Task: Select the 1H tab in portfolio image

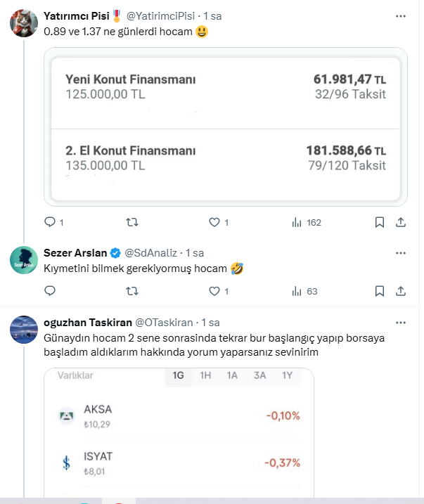Action: click(x=205, y=375)
